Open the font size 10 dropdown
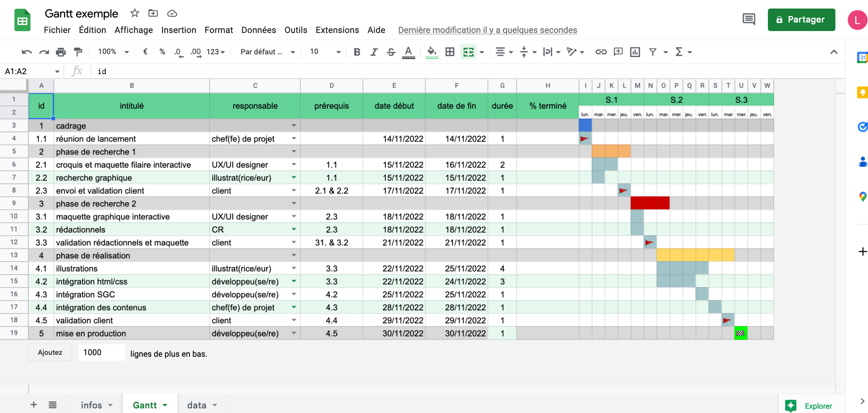This screenshot has width=868, height=413. coord(325,52)
